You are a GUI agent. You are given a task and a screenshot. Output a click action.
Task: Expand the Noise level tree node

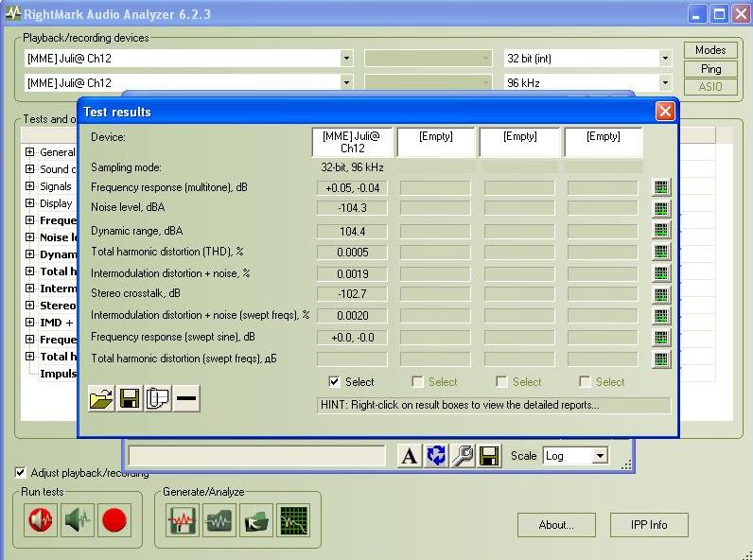29,237
